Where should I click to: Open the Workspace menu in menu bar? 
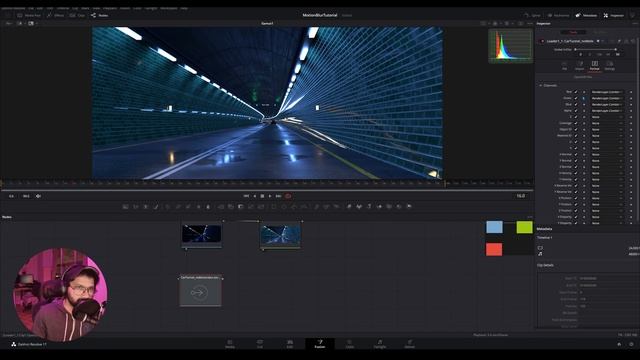(x=169, y=8)
